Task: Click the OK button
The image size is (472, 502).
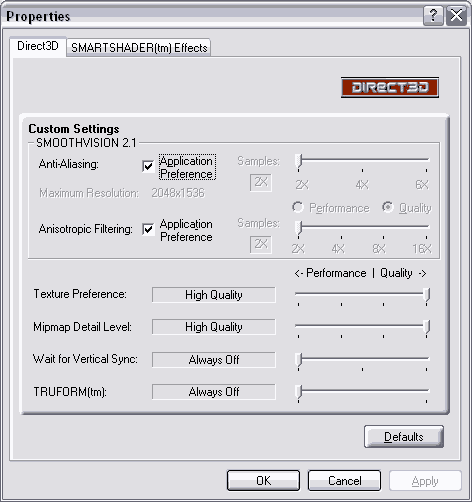Action: (x=263, y=480)
